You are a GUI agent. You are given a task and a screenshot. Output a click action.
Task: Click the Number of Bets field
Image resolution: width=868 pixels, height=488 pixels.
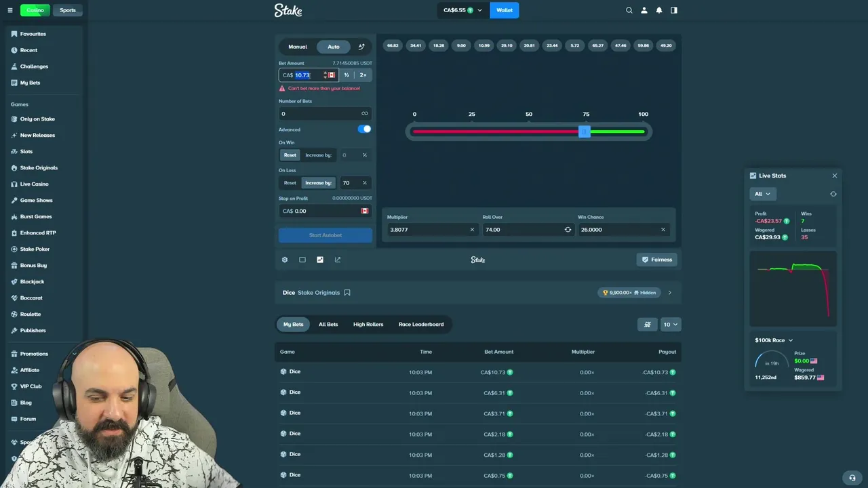click(325, 114)
